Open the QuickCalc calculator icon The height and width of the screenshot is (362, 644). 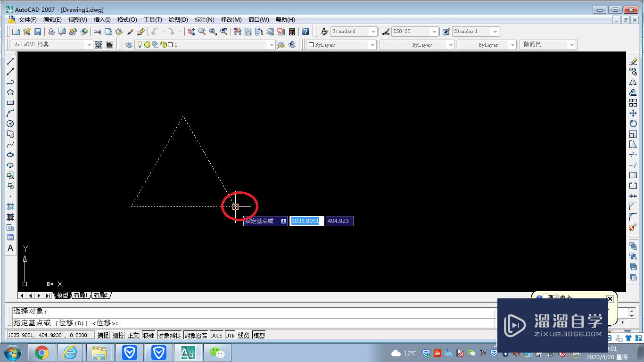point(292,32)
